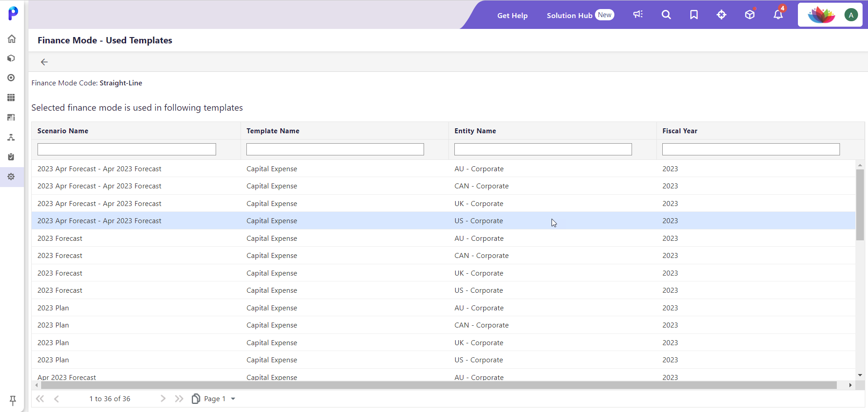Open the 3D box icon in header
The height and width of the screenshot is (412, 868).
(750, 15)
